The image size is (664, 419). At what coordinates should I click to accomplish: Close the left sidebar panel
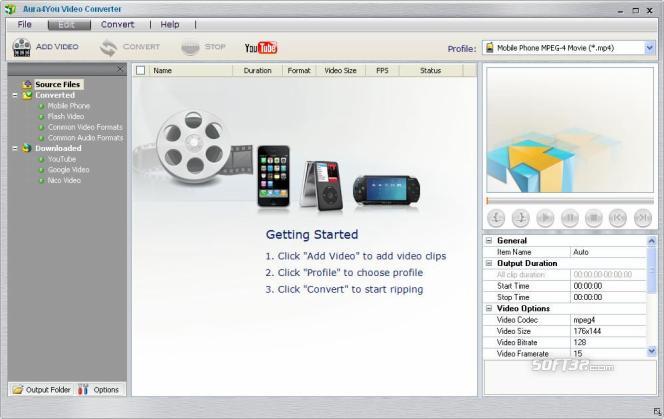[x=120, y=69]
